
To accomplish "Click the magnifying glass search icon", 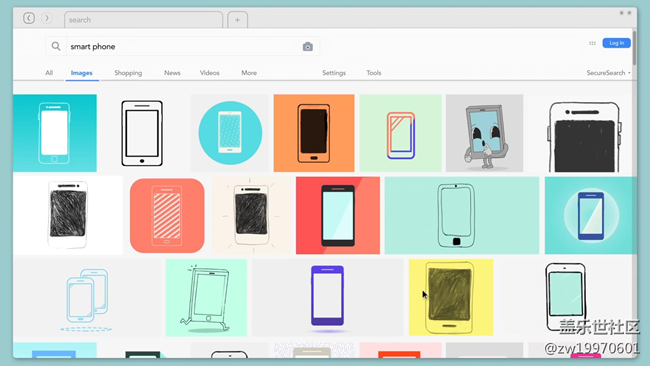I will tap(56, 46).
